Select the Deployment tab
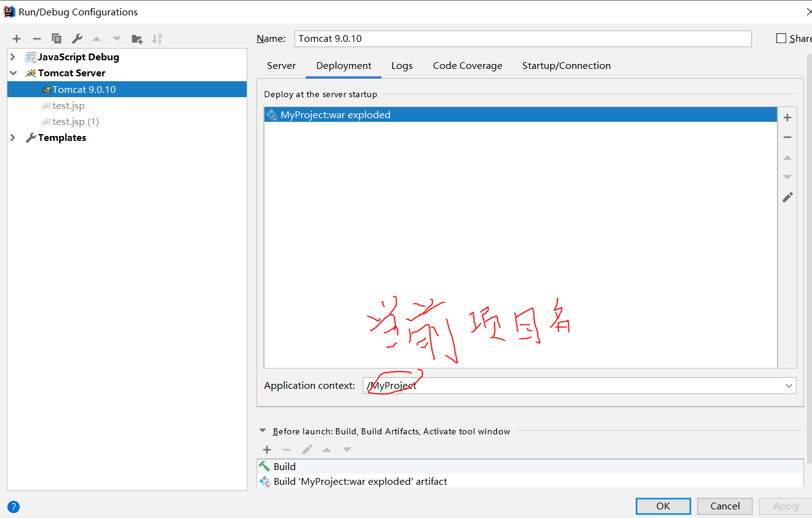The image size is (812, 518). click(344, 66)
